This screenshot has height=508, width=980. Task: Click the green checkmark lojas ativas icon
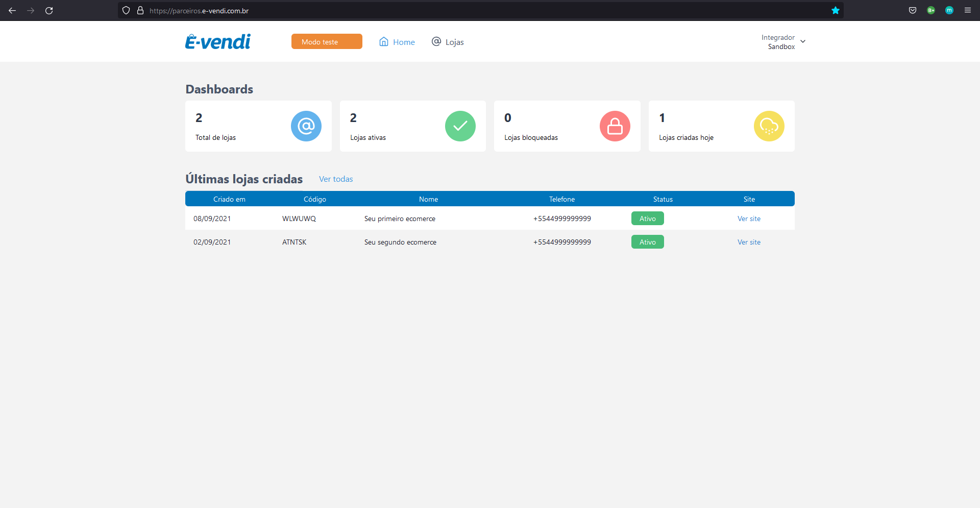click(x=460, y=126)
